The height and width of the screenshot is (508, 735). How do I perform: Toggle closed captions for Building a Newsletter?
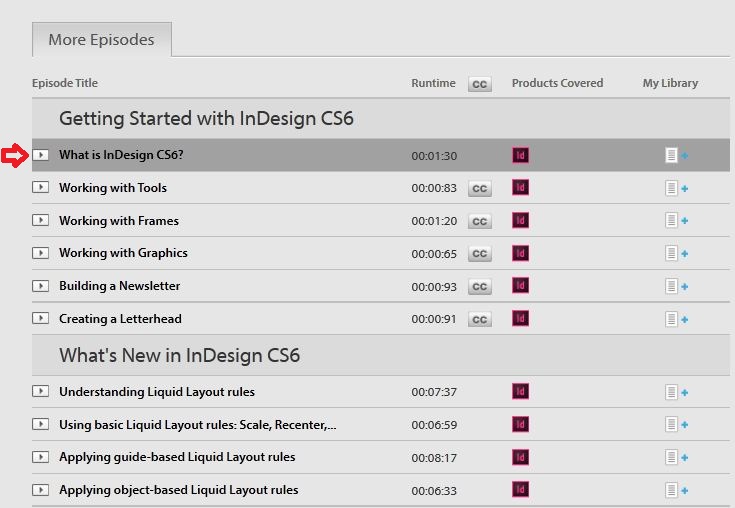480,286
